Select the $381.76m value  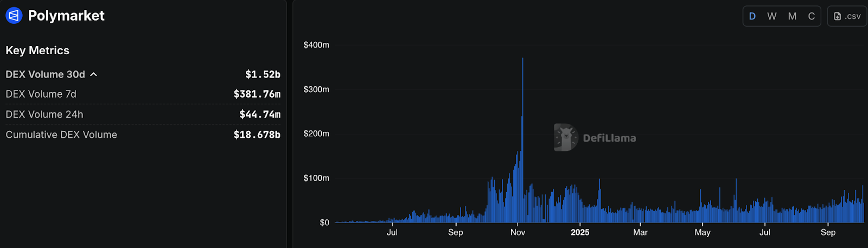pos(257,94)
